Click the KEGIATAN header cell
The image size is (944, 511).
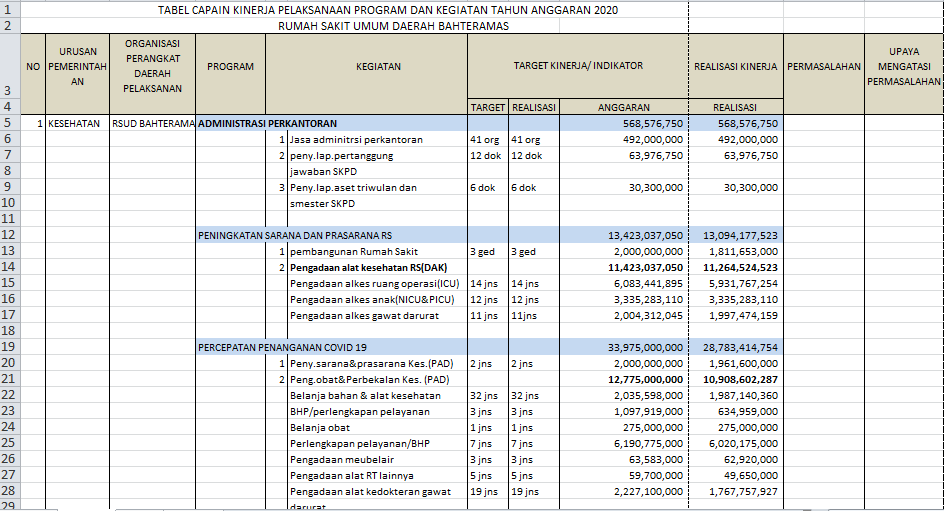(x=378, y=66)
